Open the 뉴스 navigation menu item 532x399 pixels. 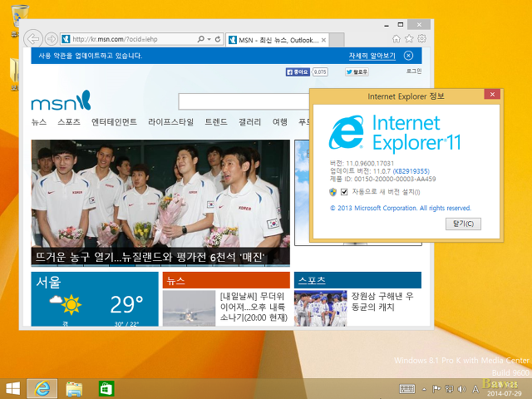click(39, 122)
